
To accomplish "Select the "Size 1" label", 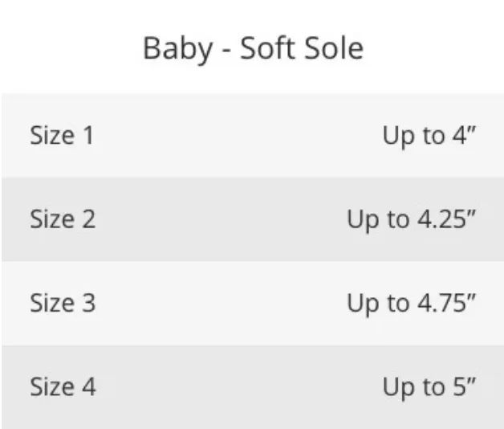I will [x=62, y=135].
